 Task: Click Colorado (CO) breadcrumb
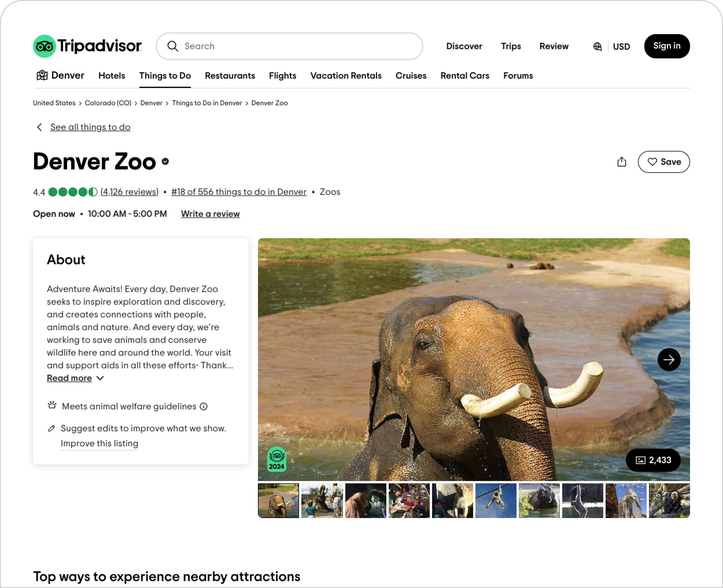click(x=108, y=103)
